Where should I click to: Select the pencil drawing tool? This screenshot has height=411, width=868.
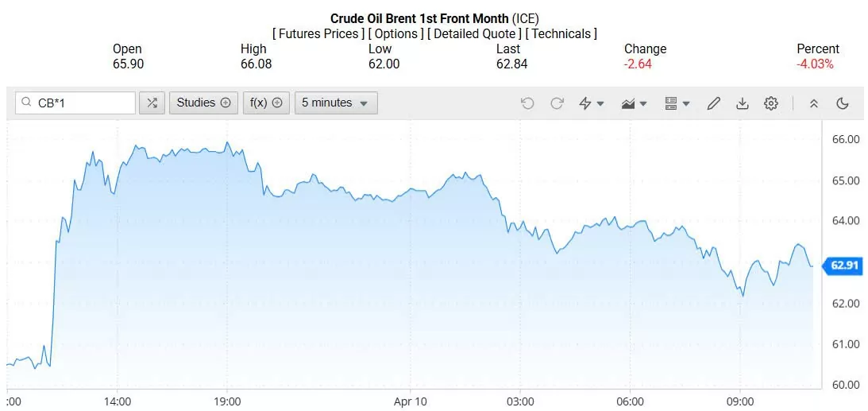[x=713, y=103]
